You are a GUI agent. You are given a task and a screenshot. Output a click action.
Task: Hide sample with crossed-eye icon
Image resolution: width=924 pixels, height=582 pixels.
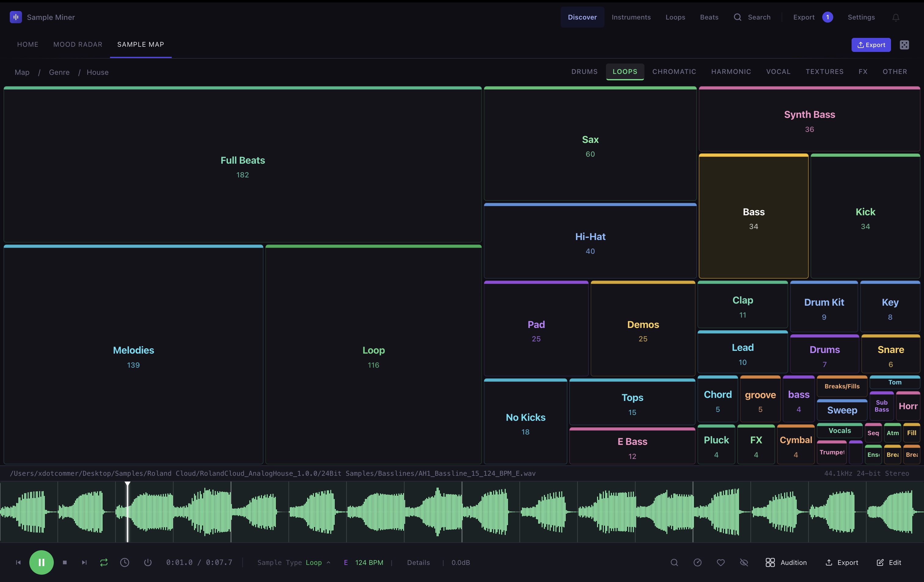(x=744, y=562)
